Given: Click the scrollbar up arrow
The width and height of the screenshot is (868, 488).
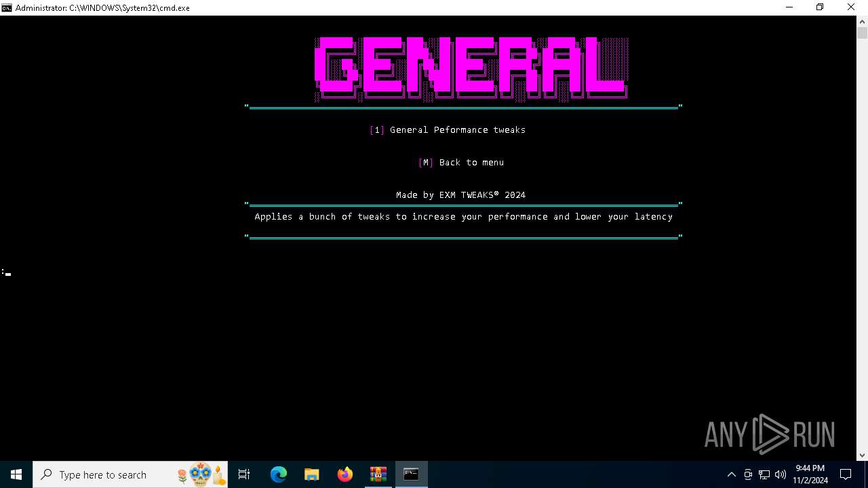Looking at the screenshot, I should tap(862, 21).
